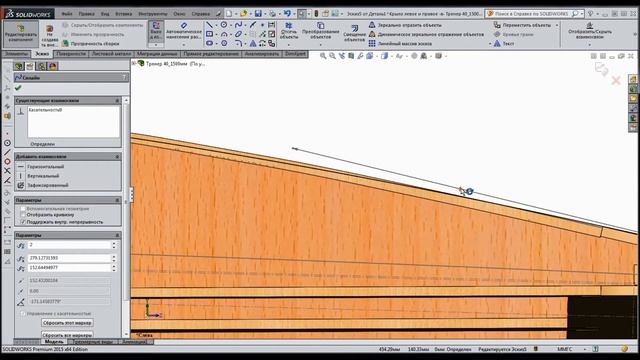This screenshot has width=640, height=360.
Task: Select the Касательность0 relation in list
Action: point(45,110)
